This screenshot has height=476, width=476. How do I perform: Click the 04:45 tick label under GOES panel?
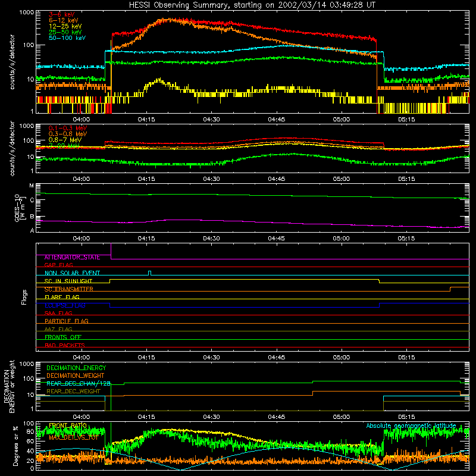(x=276, y=239)
